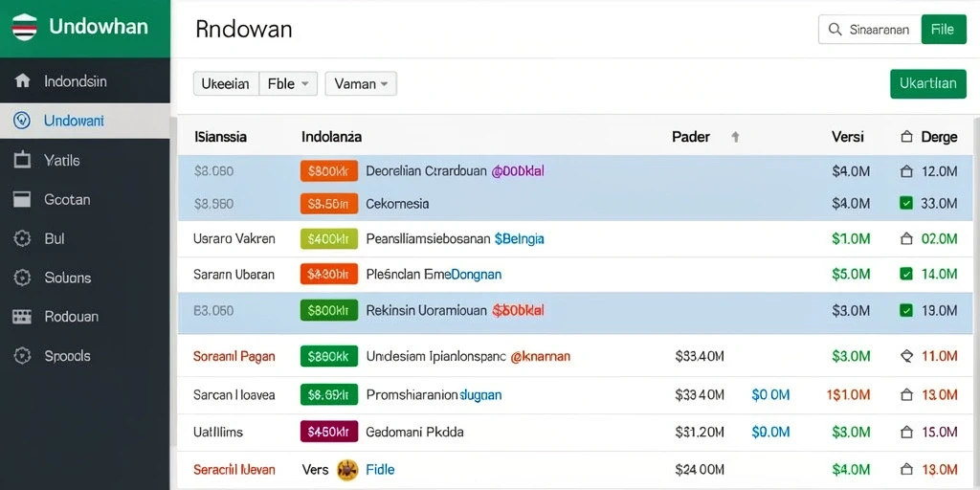
Task: Click the $Belngia link
Action: (519, 238)
